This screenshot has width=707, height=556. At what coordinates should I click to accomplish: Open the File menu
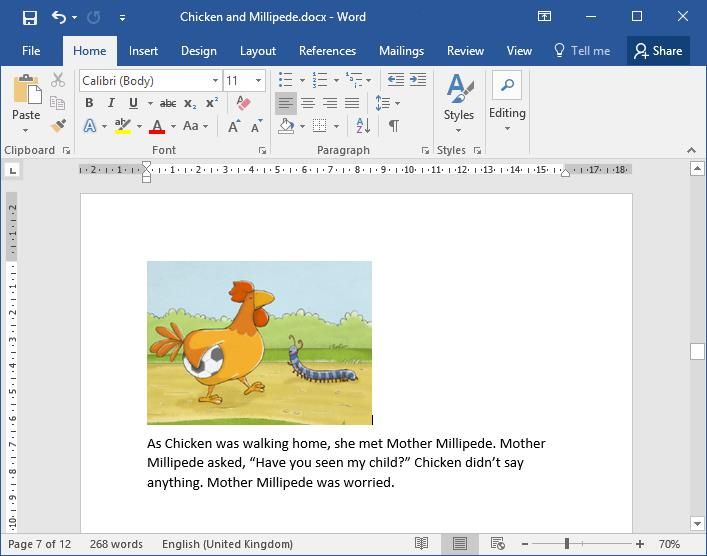[x=31, y=51]
